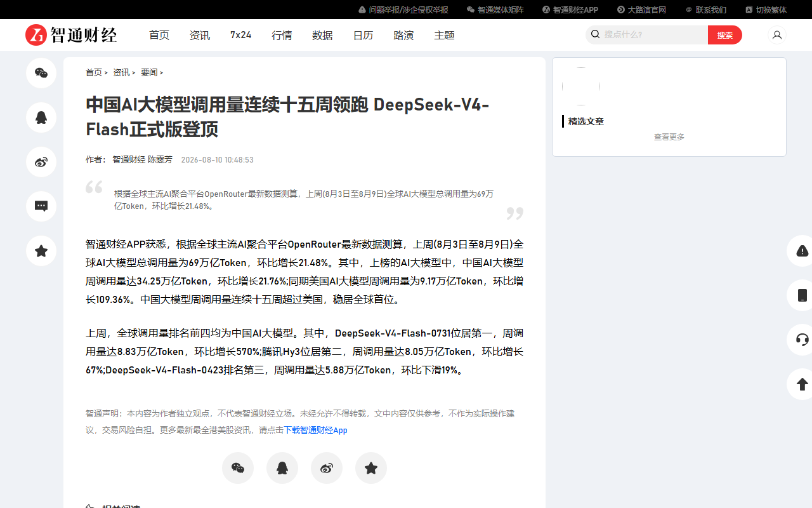
Task: Share via the left sidebar QQ penguin icon
Action: [x=41, y=117]
